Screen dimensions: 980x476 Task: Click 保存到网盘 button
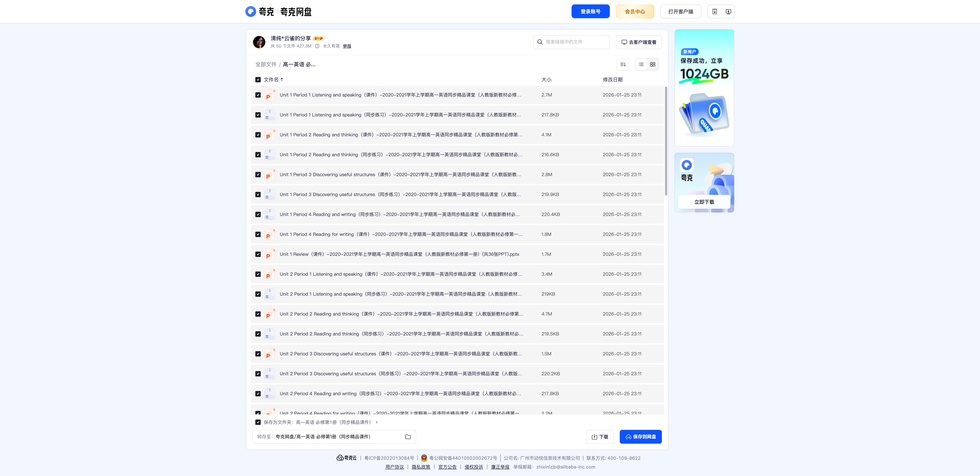click(x=641, y=436)
